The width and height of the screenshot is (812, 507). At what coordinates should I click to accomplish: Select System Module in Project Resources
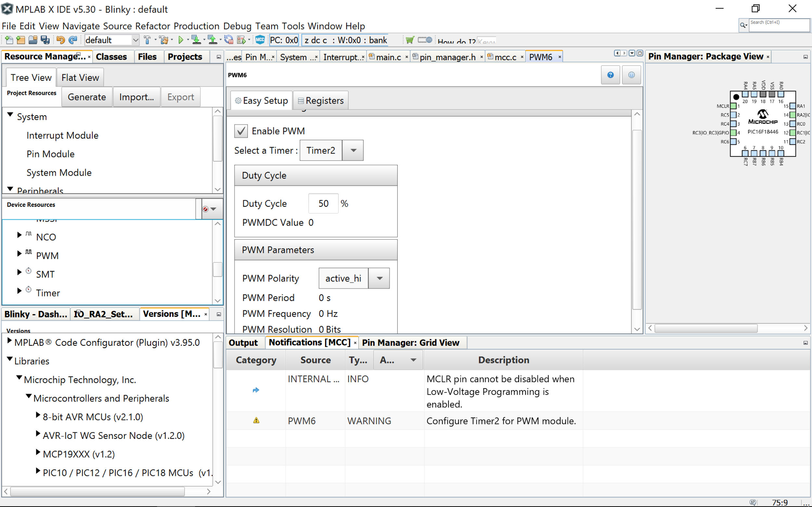pyautogui.click(x=59, y=173)
